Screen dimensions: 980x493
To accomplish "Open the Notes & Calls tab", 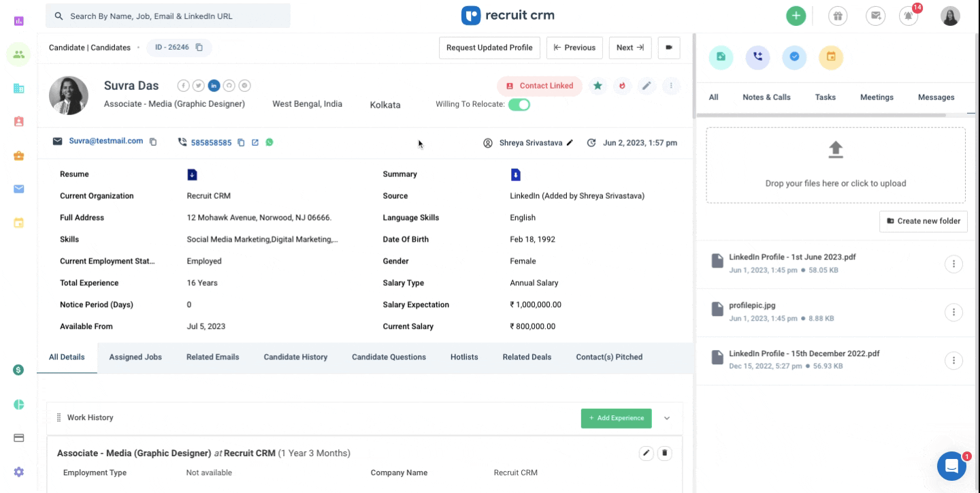I will coord(766,97).
